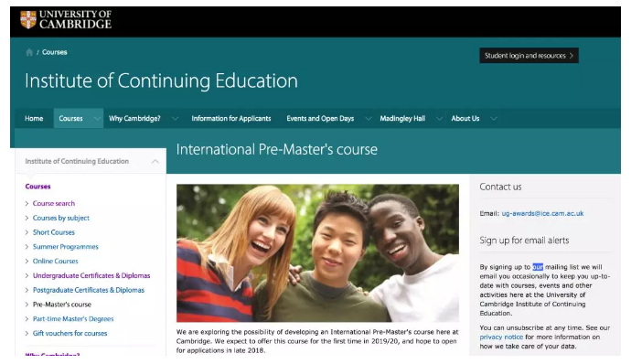Click the University of Cambridge crest logo
The image size is (631, 364).
(28, 19)
